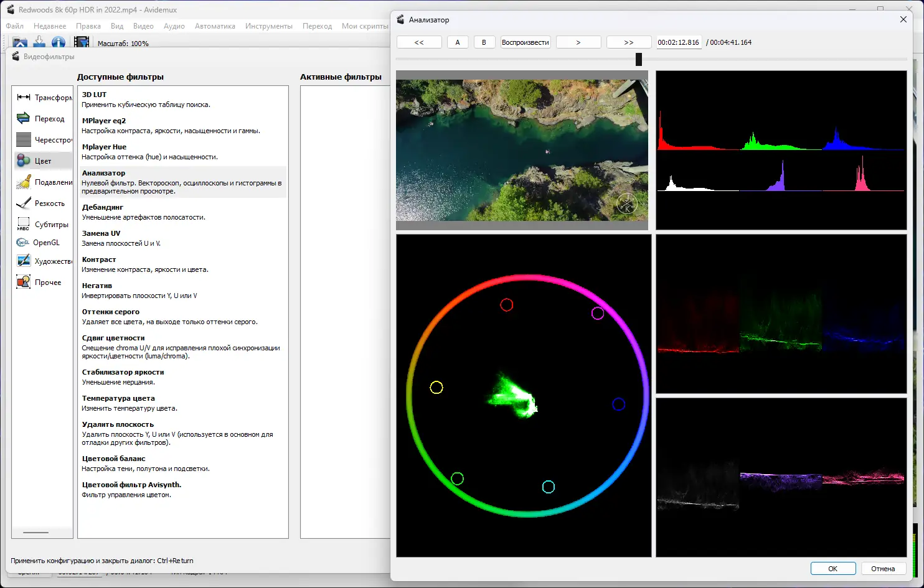The image size is (924, 588).
Task: Click the Прочее category icon
Action: (x=24, y=282)
